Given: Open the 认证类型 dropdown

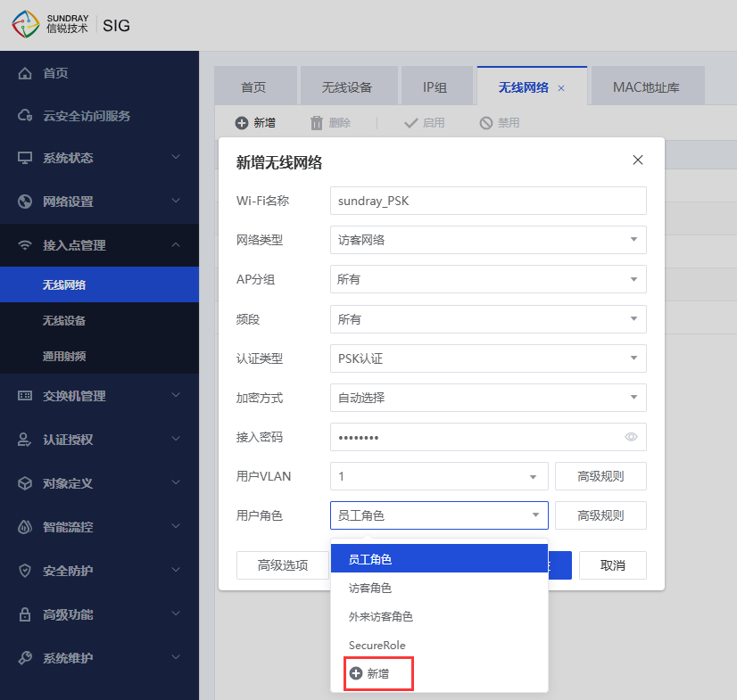Looking at the screenshot, I should 488,358.
